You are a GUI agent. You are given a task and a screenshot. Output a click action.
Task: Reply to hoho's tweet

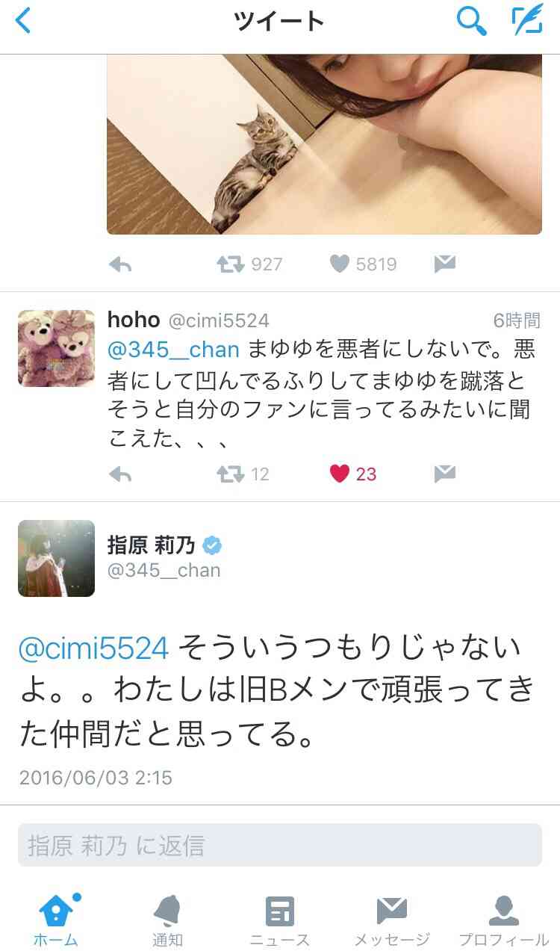pyautogui.click(x=120, y=474)
